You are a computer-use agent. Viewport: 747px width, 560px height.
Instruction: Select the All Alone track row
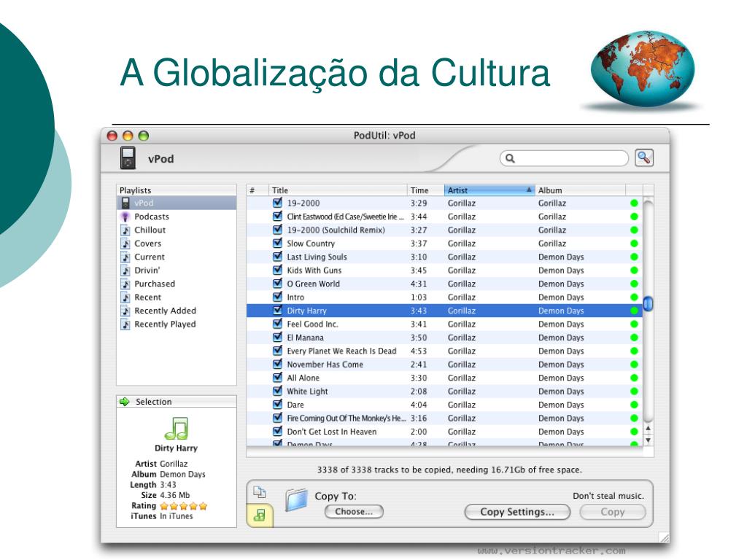click(x=444, y=378)
